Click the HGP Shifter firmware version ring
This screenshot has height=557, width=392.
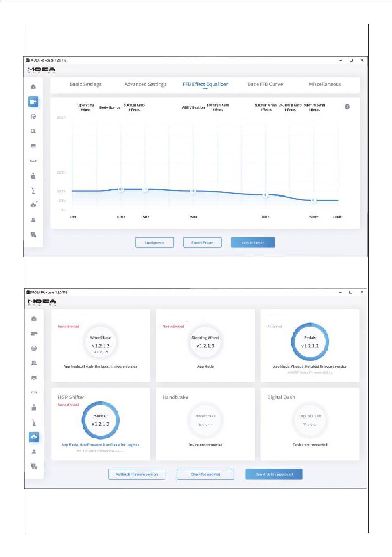(x=101, y=420)
